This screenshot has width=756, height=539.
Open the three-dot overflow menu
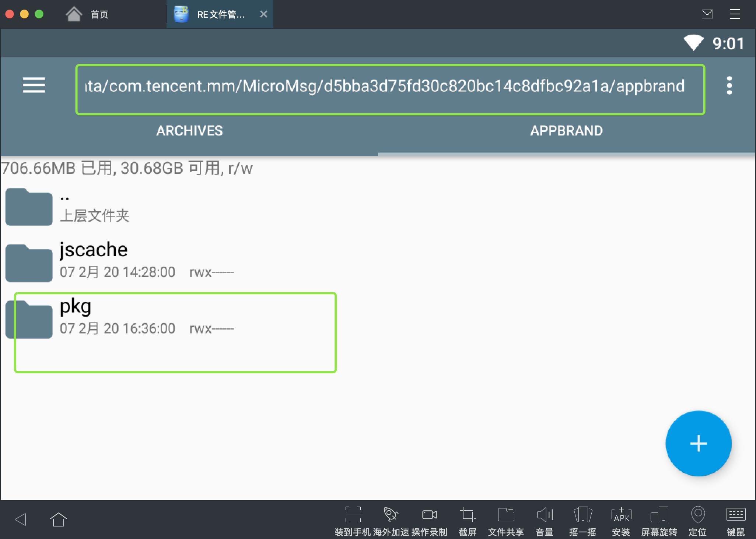tap(729, 85)
